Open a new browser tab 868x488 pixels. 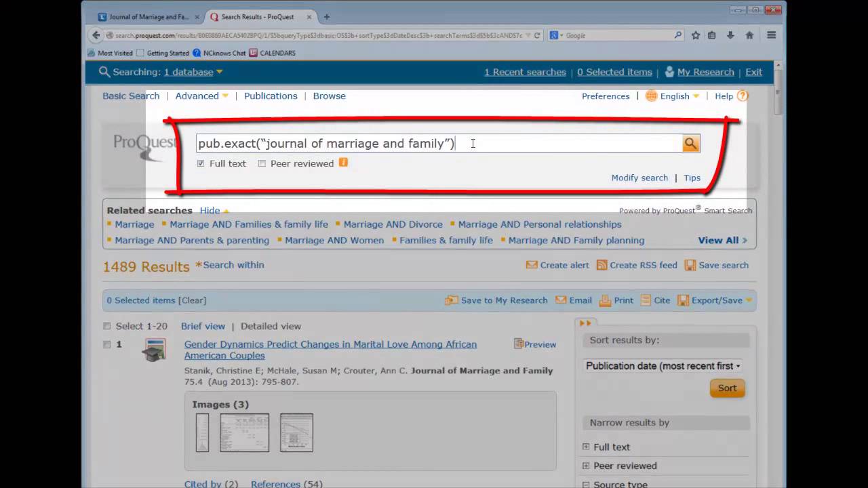326,17
